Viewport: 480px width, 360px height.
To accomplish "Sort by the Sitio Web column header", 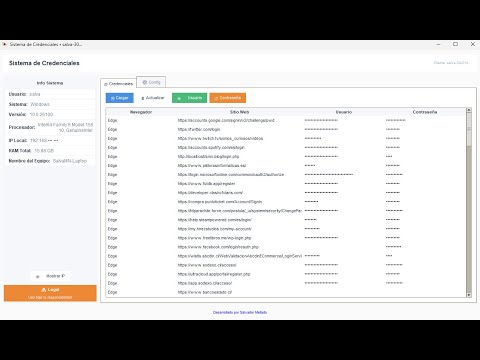I will click(239, 112).
